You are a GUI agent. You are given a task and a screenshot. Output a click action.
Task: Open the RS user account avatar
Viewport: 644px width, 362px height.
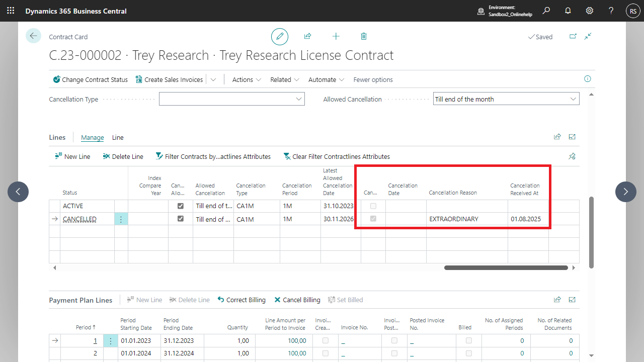click(x=632, y=11)
